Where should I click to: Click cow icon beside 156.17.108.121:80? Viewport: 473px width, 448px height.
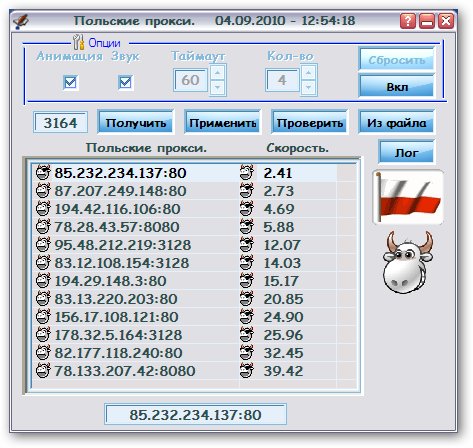(43, 317)
